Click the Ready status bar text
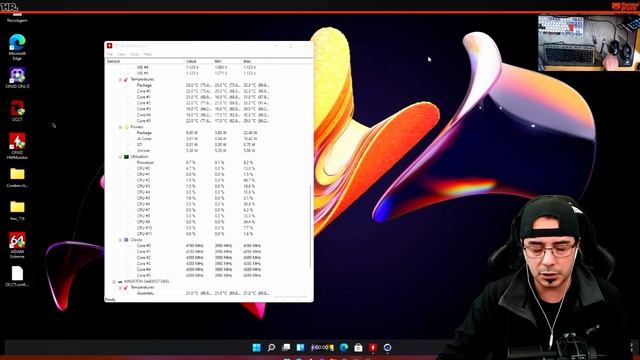The image size is (640, 360). [110, 300]
